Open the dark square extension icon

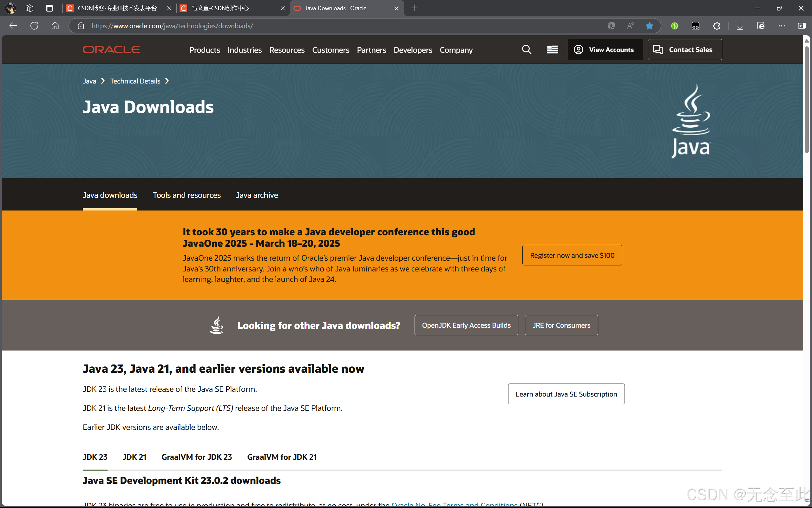pyautogui.click(x=695, y=26)
